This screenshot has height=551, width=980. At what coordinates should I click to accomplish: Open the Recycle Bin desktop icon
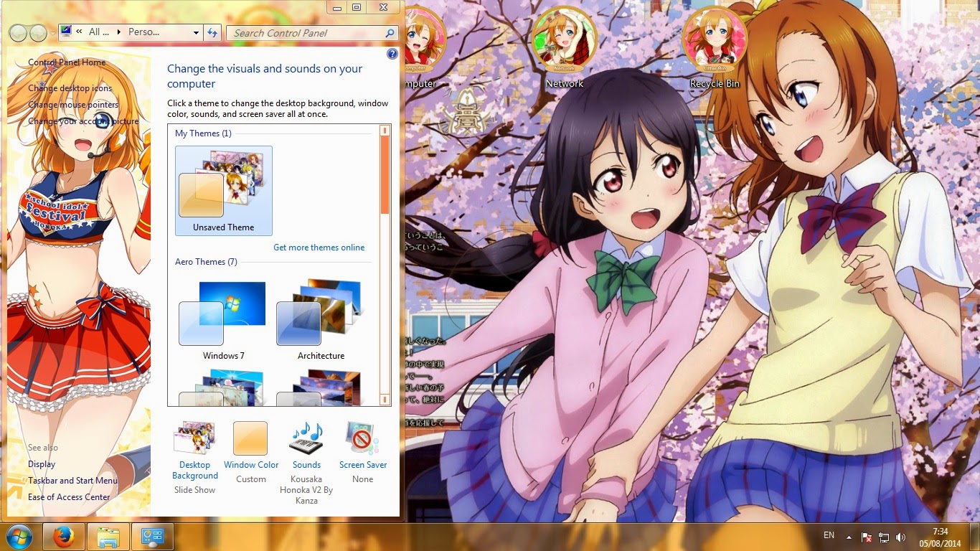pyautogui.click(x=715, y=49)
